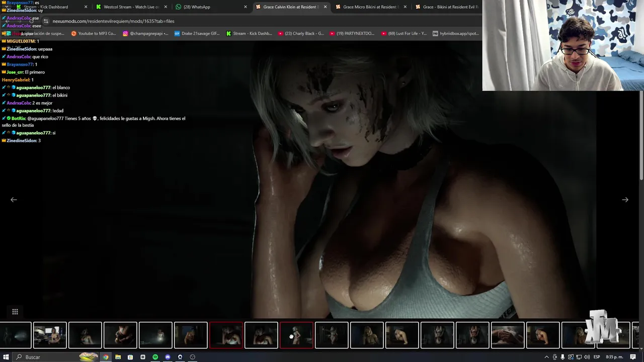Open the (19) PARTYNEXTDO... YouTube bookmark

coord(352,34)
